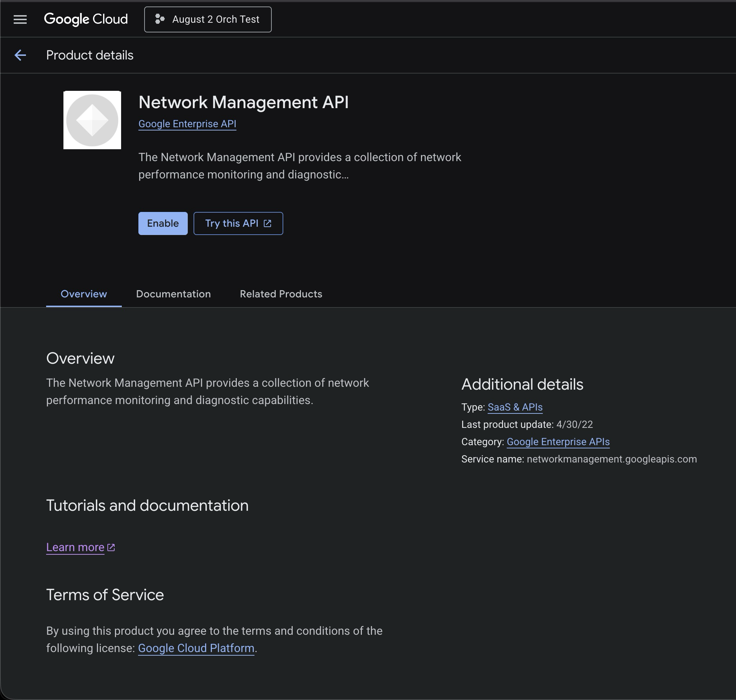Click external-link icon on Try this API
The width and height of the screenshot is (736, 700).
267,223
